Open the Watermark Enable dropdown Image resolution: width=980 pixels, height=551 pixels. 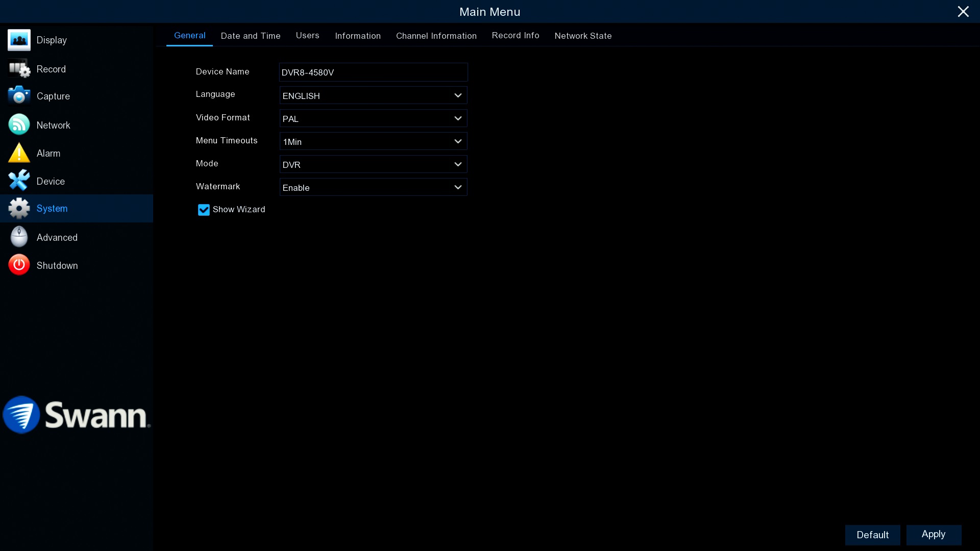click(373, 187)
